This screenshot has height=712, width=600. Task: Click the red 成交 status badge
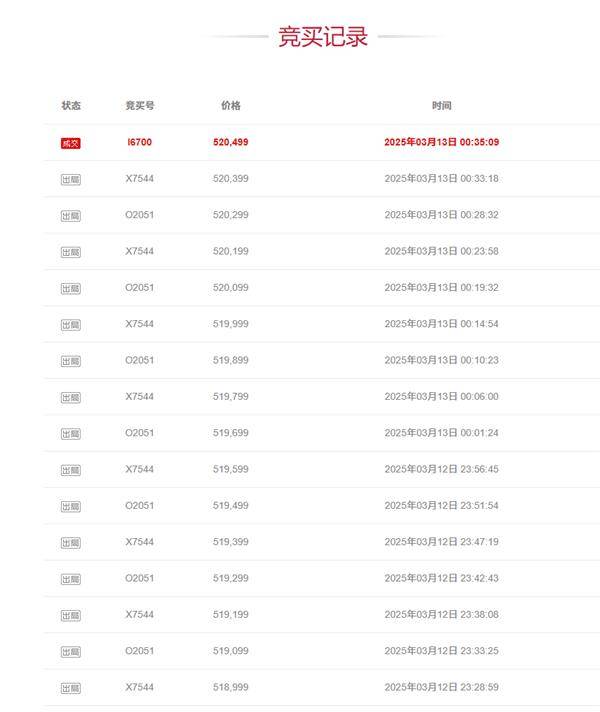(x=70, y=143)
